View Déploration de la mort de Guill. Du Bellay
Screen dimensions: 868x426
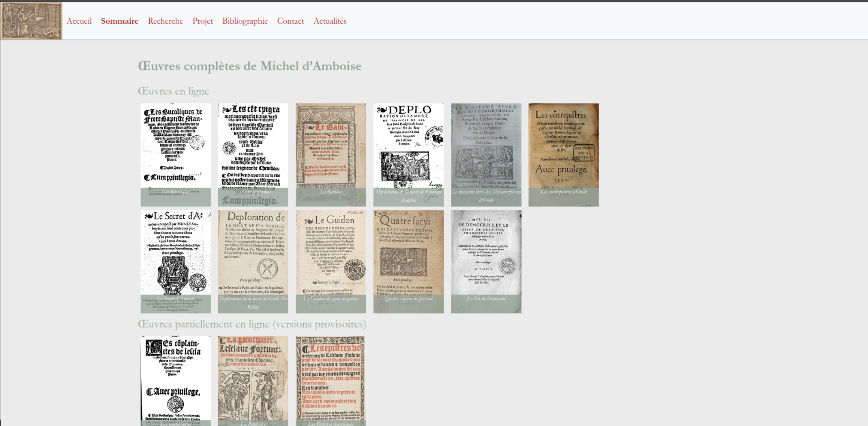click(x=253, y=262)
